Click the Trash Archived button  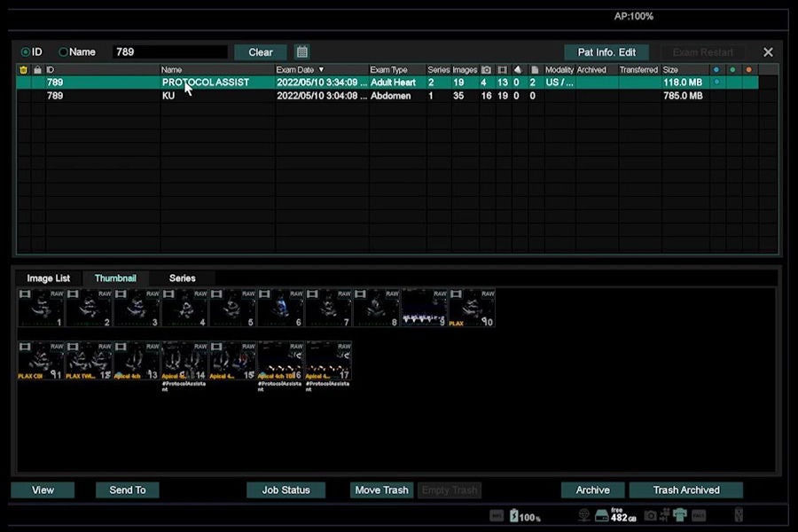pyautogui.click(x=686, y=489)
